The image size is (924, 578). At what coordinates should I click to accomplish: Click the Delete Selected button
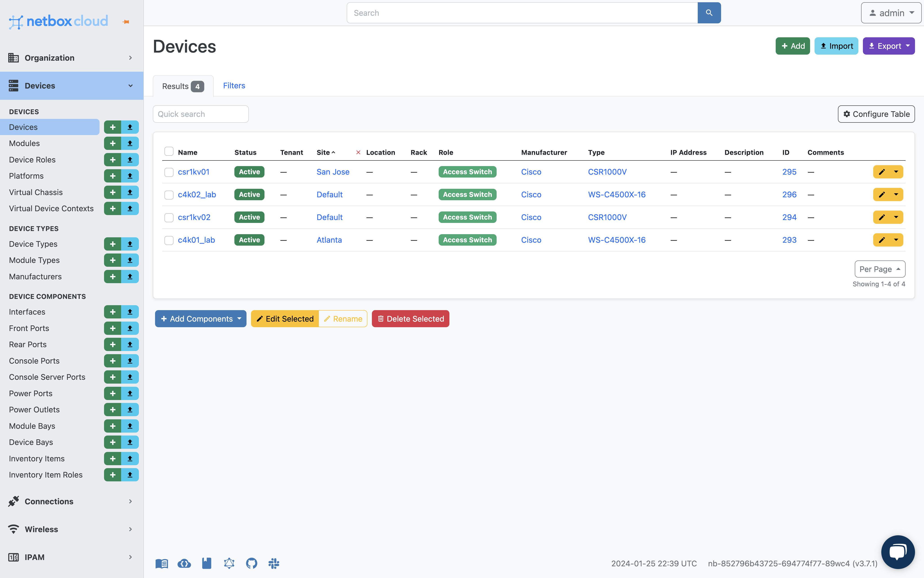[410, 318]
